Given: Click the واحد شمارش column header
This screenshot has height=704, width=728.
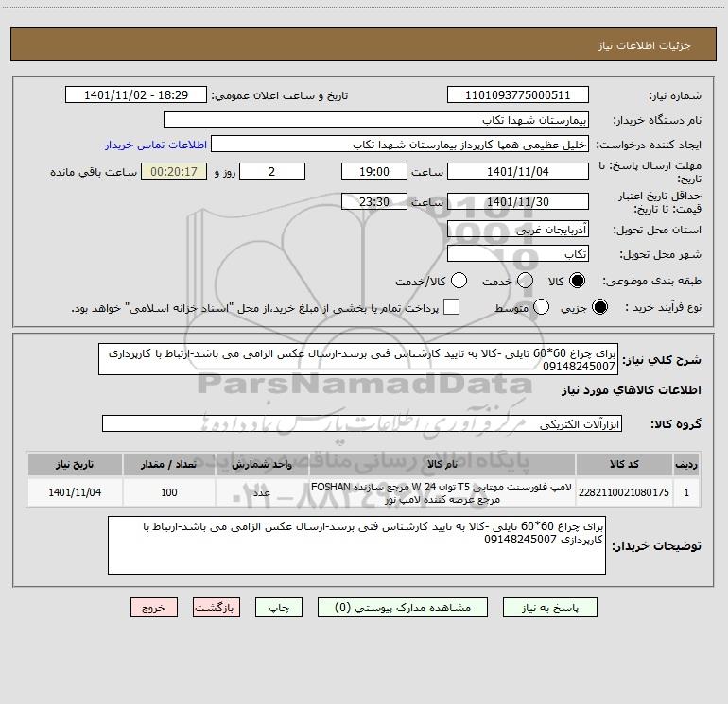Looking at the screenshot, I should point(262,464).
